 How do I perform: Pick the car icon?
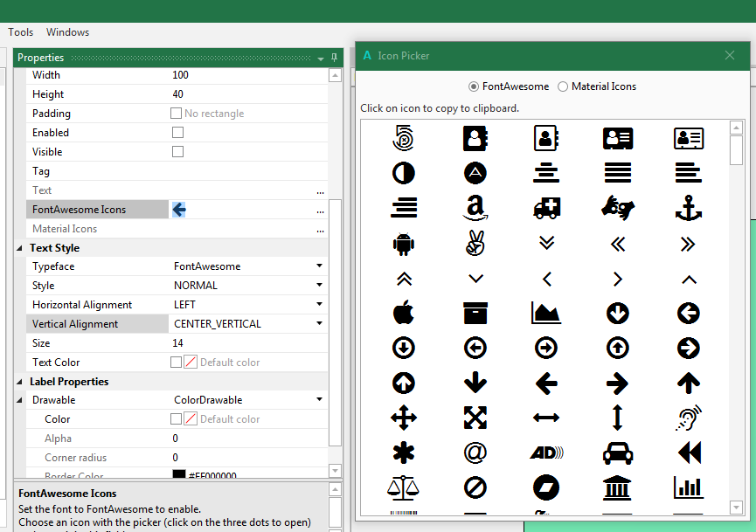(x=618, y=452)
